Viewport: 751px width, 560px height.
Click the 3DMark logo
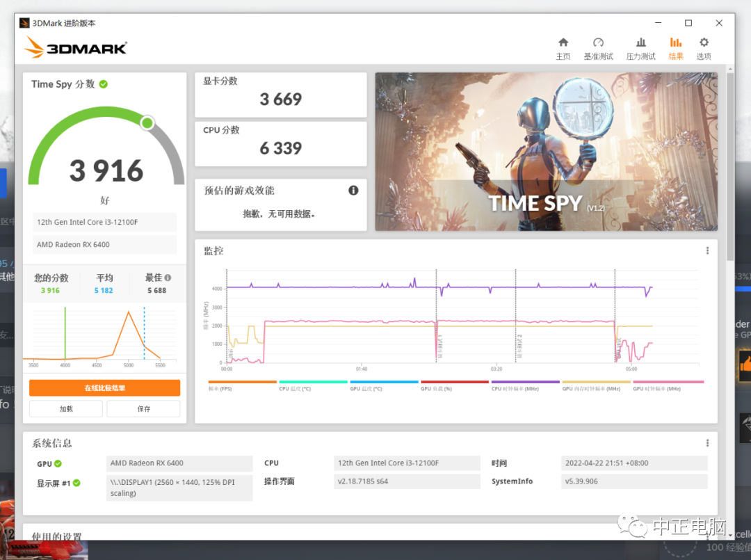click(76, 47)
